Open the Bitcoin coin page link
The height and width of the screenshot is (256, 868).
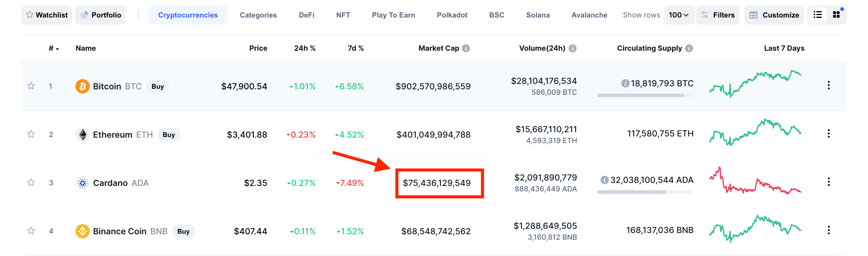tap(107, 86)
